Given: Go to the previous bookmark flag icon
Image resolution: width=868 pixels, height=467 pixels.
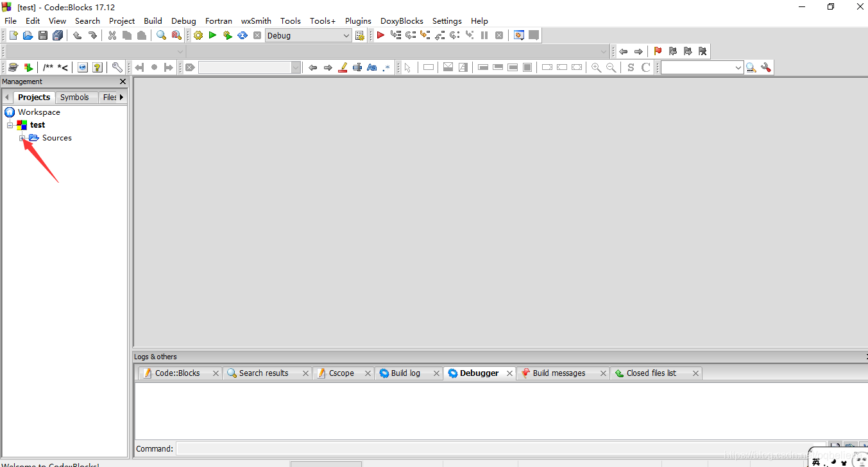Looking at the screenshot, I should pos(672,51).
